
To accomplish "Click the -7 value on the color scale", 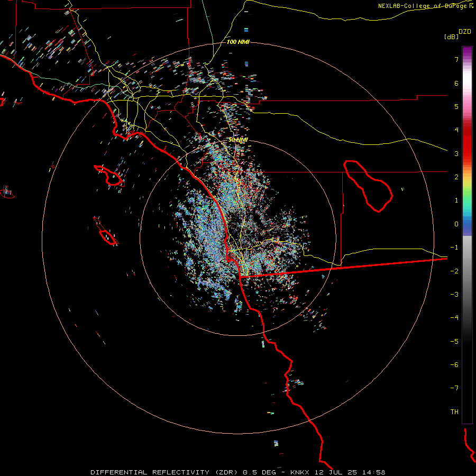I will 454,388.
